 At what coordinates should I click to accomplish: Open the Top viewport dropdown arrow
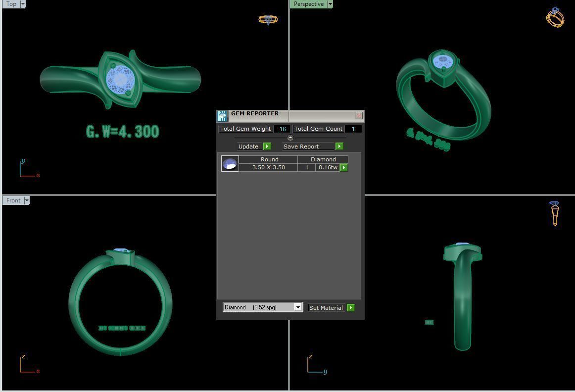tap(23, 4)
